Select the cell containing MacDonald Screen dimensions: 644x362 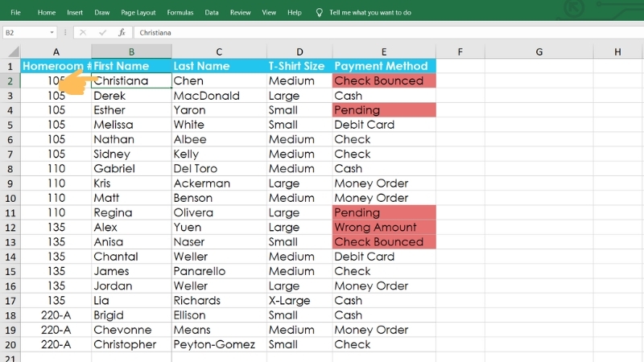point(219,96)
